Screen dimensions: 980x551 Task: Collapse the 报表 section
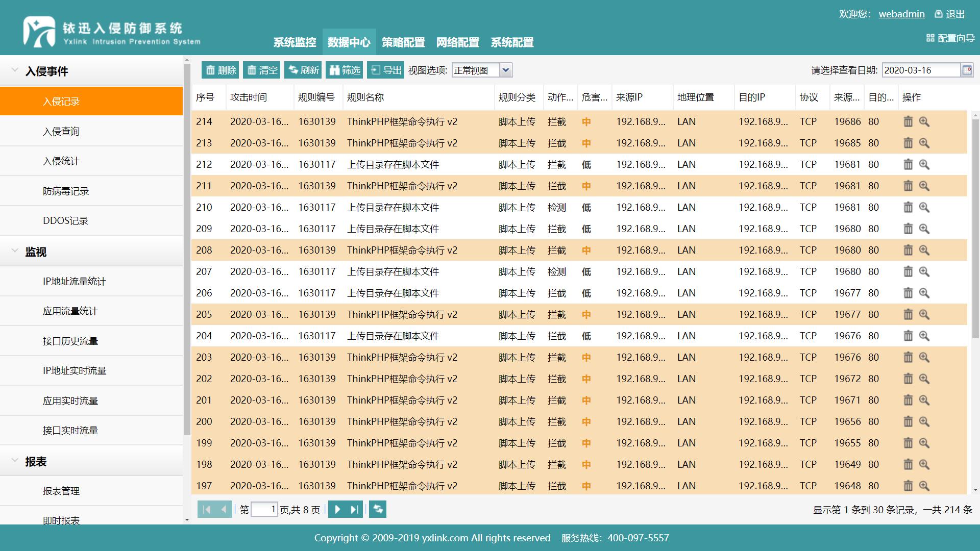click(x=15, y=461)
